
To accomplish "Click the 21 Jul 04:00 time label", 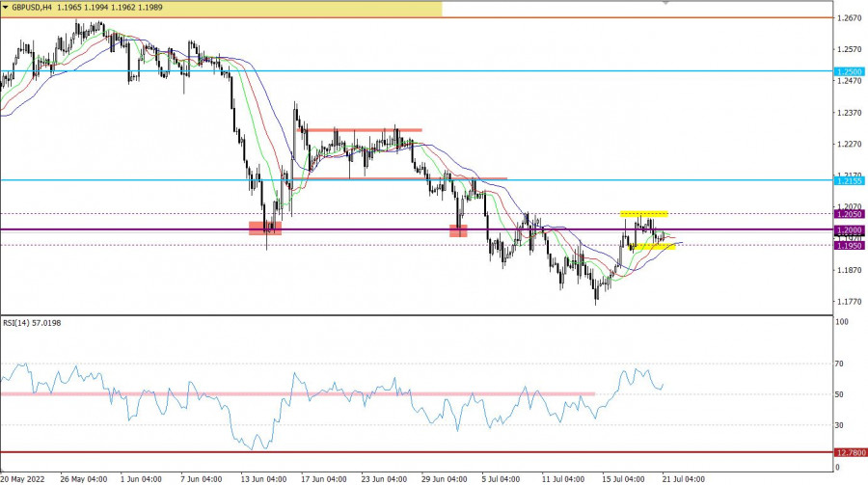I will coord(684,479).
